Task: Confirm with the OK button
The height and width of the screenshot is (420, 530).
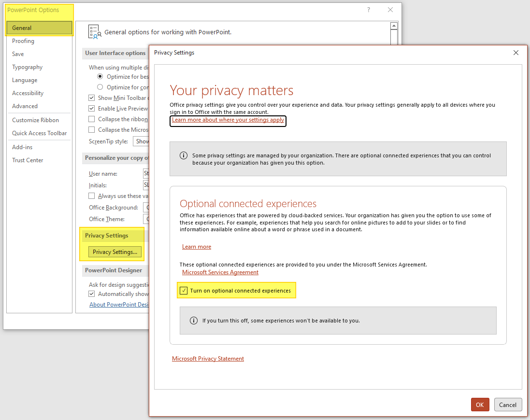Action: (x=480, y=405)
